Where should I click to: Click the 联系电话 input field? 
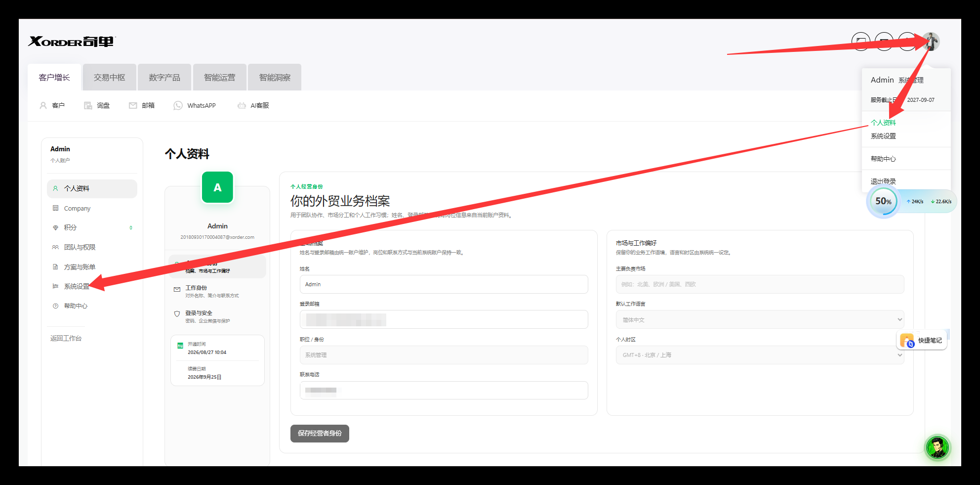point(444,390)
